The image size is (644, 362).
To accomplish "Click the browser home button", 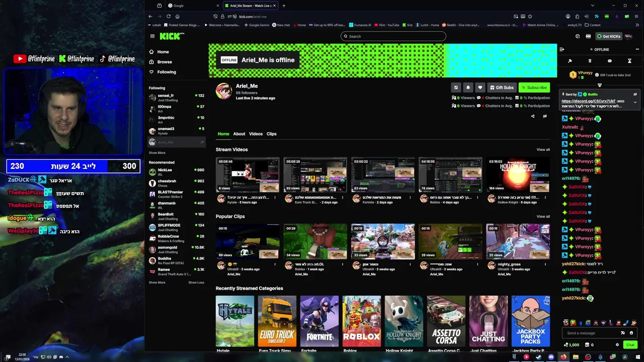I will click(x=177, y=17).
